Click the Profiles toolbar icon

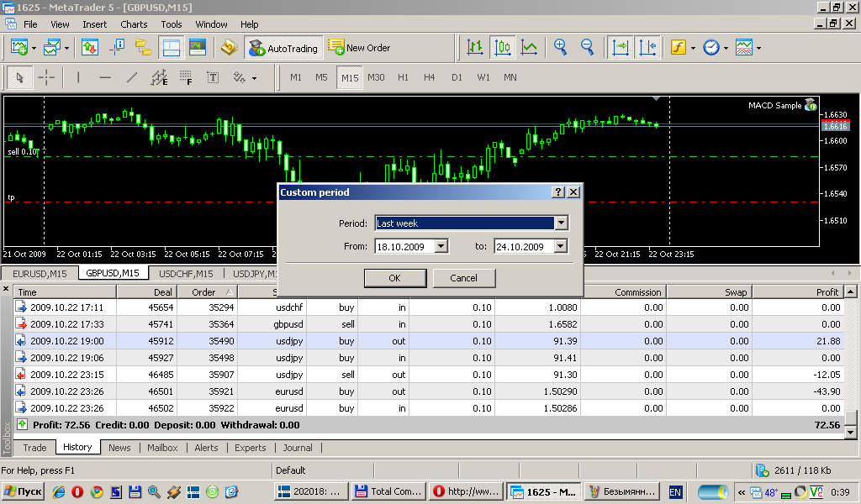click(x=51, y=48)
